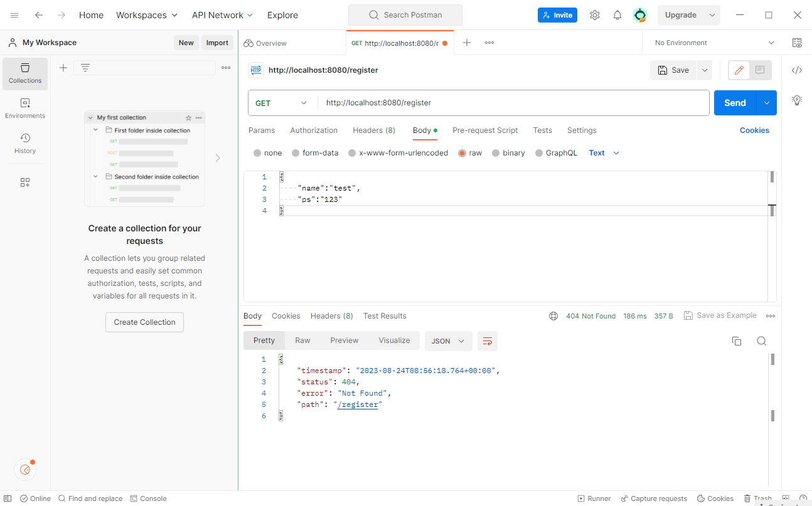
Task: Change raw format from Text
Action: (x=604, y=153)
